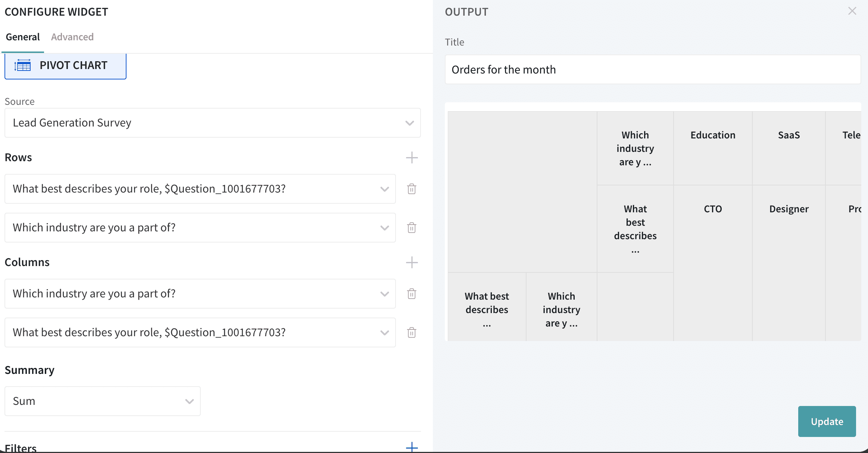Delete the first Rows entry with trash icon
The image size is (868, 453).
pos(412,189)
